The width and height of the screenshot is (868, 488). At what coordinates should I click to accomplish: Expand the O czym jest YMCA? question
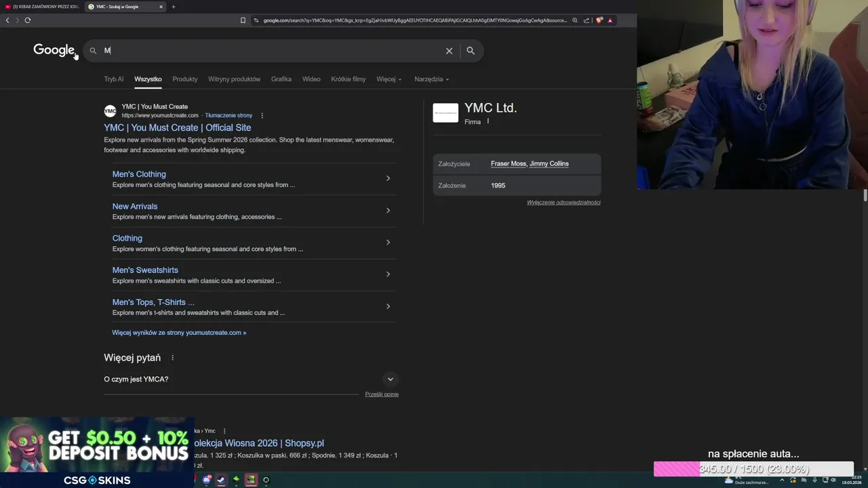251,379
